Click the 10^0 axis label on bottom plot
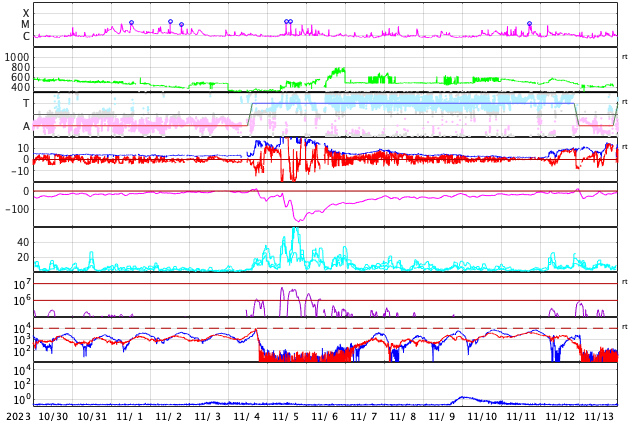This screenshot has height=424, width=634. click(x=22, y=399)
